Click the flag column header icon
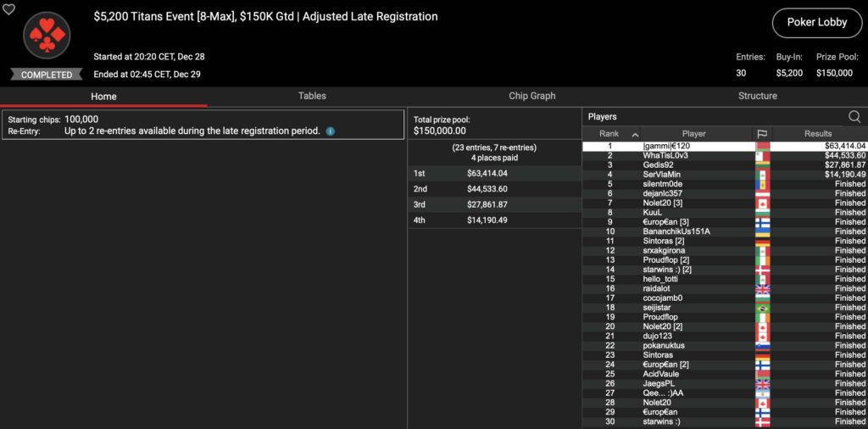 [761, 134]
